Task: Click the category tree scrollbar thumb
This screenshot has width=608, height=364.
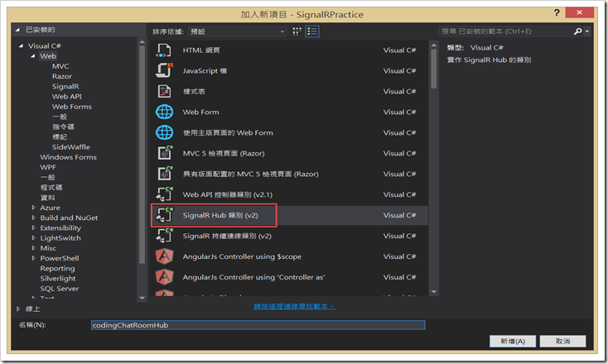Action: click(x=142, y=155)
